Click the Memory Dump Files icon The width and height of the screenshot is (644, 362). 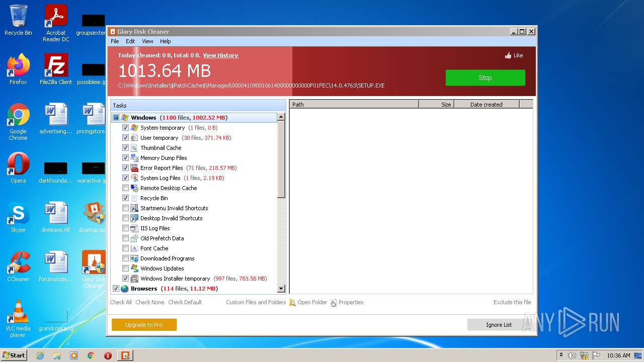point(134,158)
